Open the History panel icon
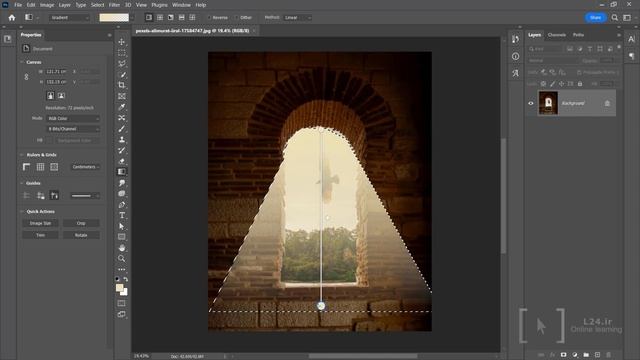This screenshot has height=360, width=640. coord(516,39)
